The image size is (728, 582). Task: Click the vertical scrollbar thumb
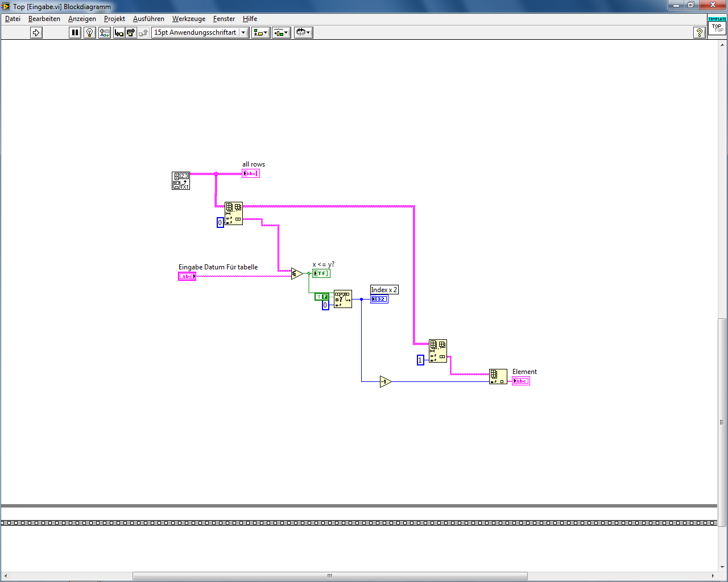[722, 422]
